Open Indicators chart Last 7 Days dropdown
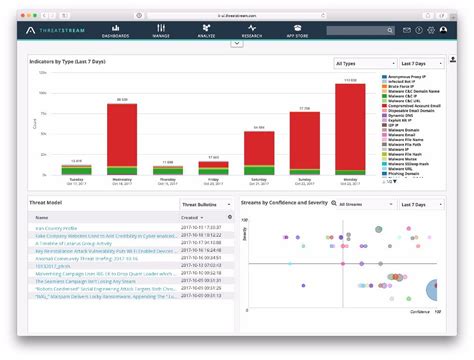474x360 pixels. (x=422, y=63)
